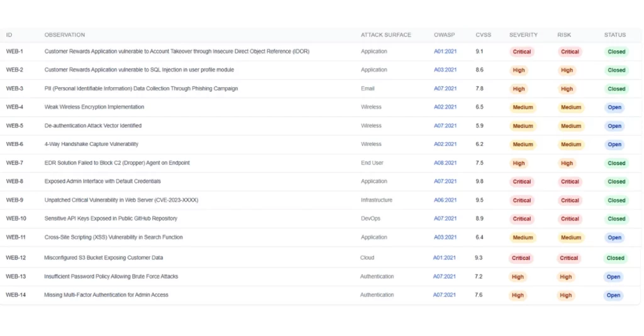Viewport: 644px width, 336px height.
Task: Open the A02:2021 link in WEB-6 row
Action: pyautogui.click(x=445, y=144)
